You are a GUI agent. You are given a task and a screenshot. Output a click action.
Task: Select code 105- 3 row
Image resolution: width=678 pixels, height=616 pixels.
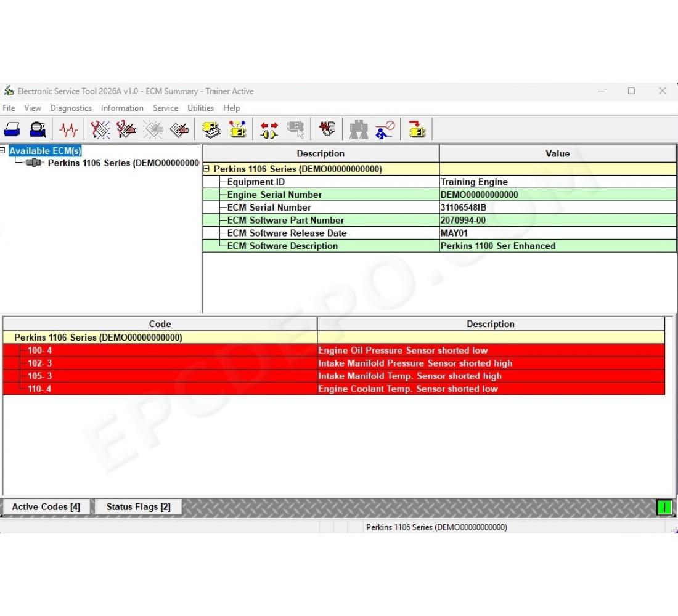click(x=334, y=376)
